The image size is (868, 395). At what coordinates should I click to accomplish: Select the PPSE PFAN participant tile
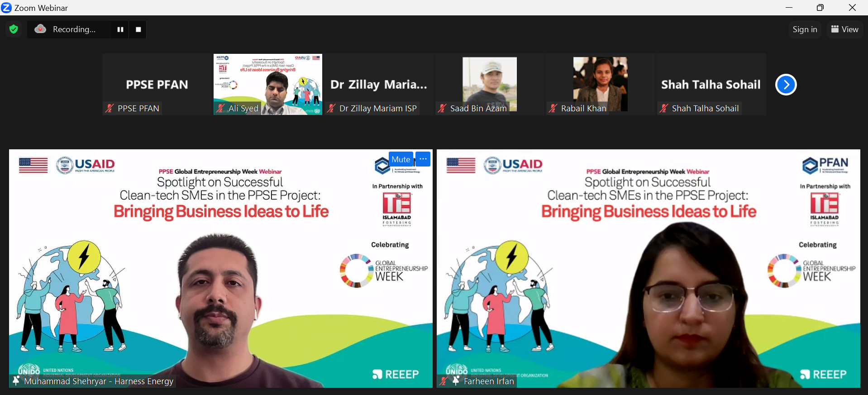pyautogui.click(x=157, y=84)
